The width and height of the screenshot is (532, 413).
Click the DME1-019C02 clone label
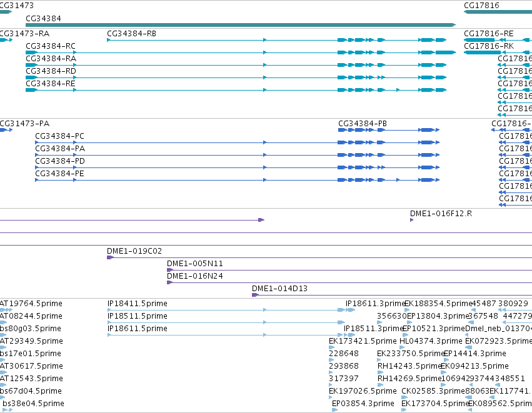tap(134, 251)
